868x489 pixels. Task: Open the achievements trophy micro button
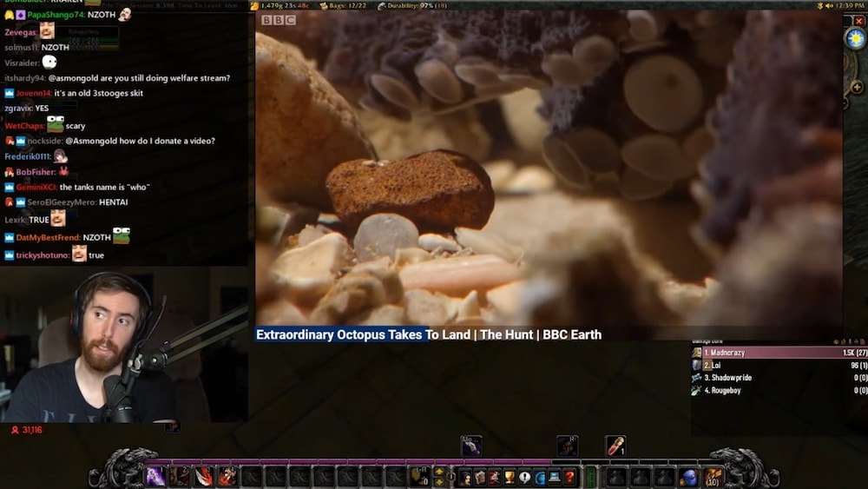click(x=510, y=478)
